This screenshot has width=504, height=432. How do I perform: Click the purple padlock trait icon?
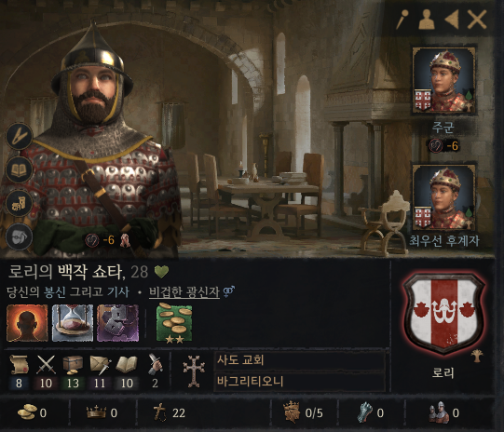(117, 323)
